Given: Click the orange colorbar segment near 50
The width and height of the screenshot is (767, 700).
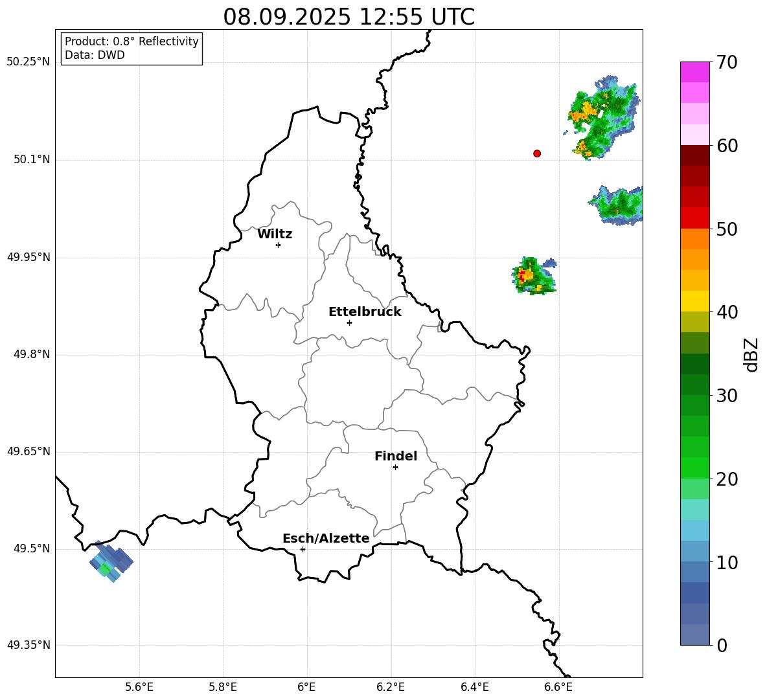Looking at the screenshot, I should 694,239.
